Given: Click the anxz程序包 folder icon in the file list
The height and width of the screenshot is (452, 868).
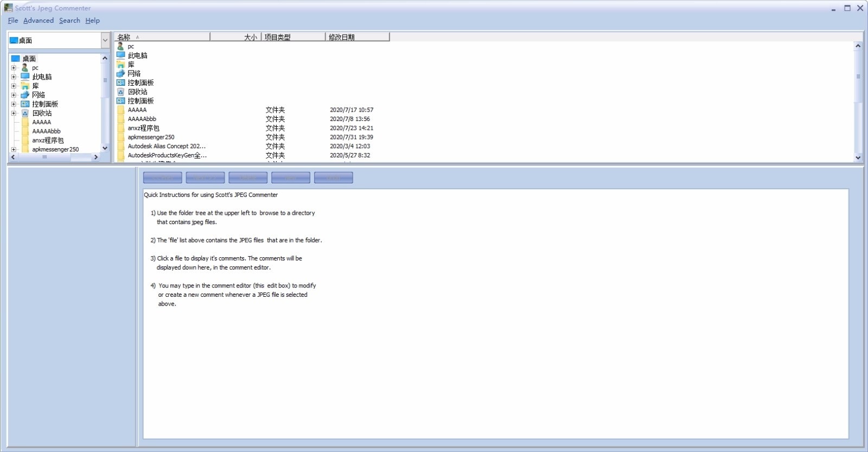Looking at the screenshot, I should tap(121, 128).
